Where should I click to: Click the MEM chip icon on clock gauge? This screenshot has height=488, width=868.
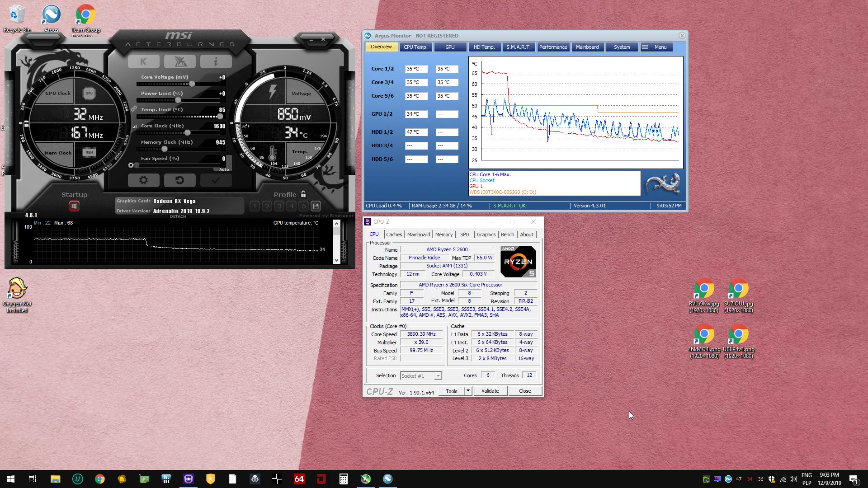click(89, 152)
